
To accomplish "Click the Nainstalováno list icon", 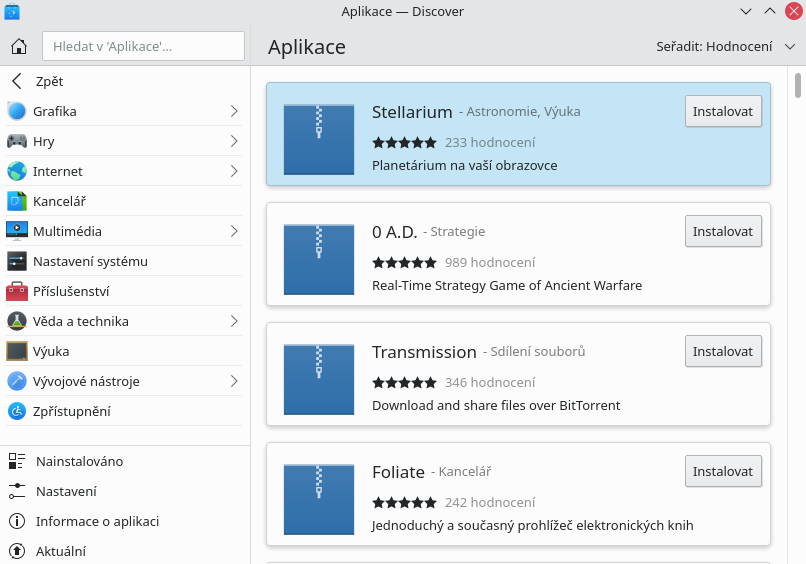I will tap(16, 461).
